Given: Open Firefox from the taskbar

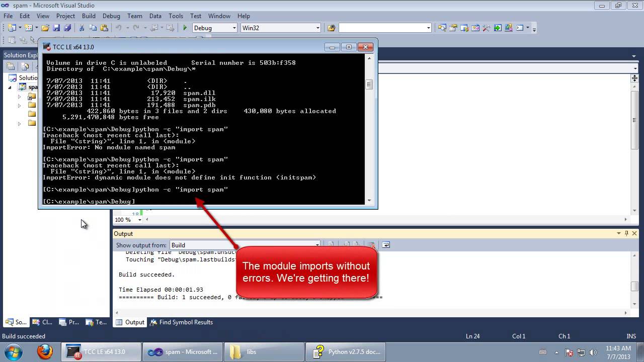Looking at the screenshot, I should click(x=45, y=351).
